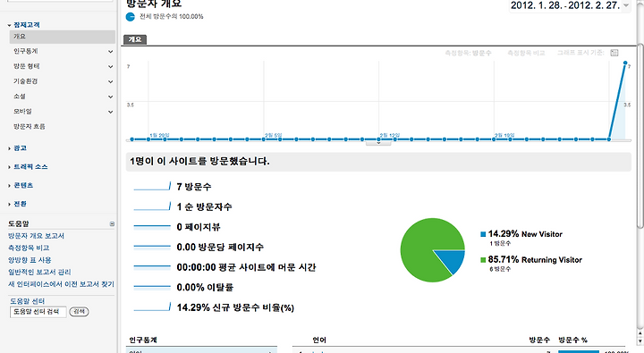This screenshot has height=353, width=644.
Task: Expand the 소셜 chevron in sidebar
Action: [x=111, y=97]
